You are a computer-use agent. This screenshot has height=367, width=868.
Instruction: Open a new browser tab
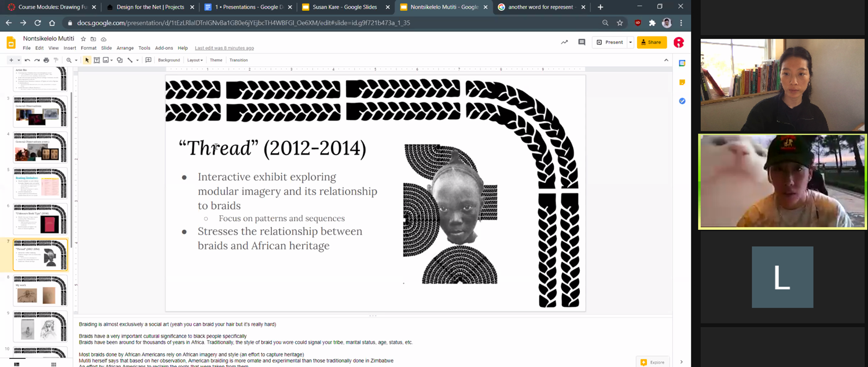pyautogui.click(x=601, y=7)
